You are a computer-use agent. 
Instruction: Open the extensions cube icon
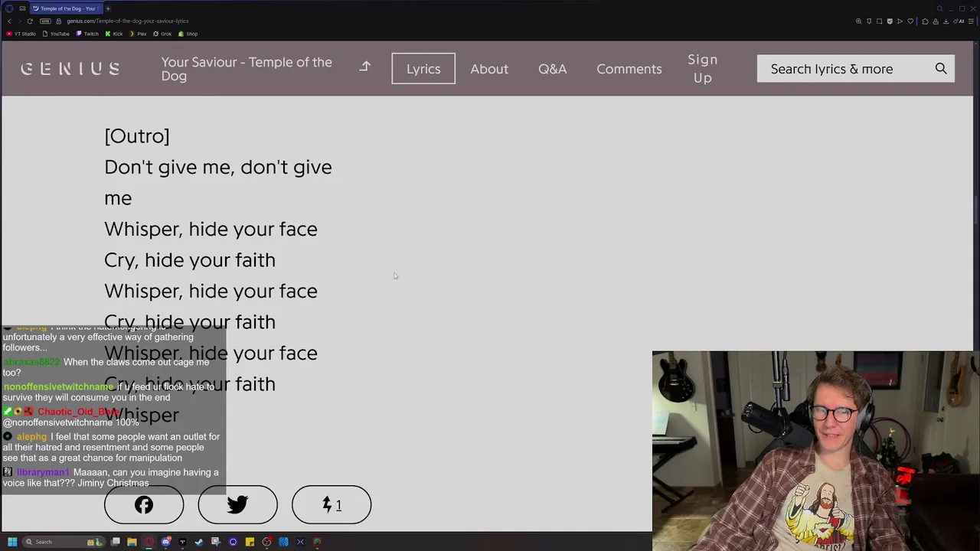[x=925, y=21]
